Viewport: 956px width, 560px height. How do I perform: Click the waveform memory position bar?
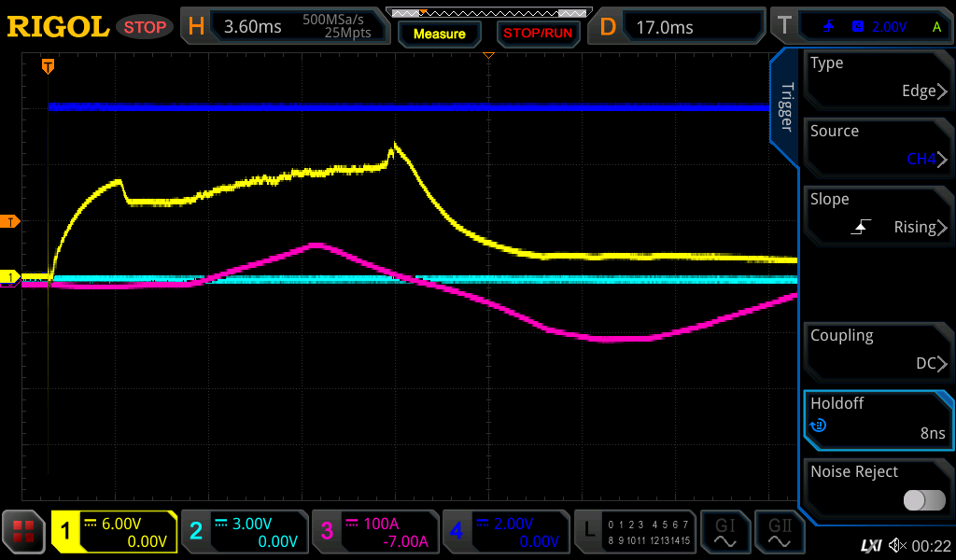point(487,13)
